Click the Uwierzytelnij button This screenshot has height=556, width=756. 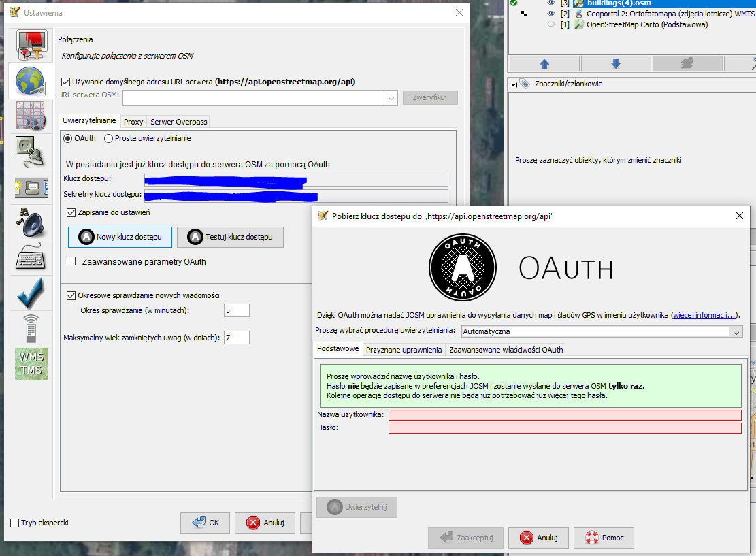click(x=357, y=507)
